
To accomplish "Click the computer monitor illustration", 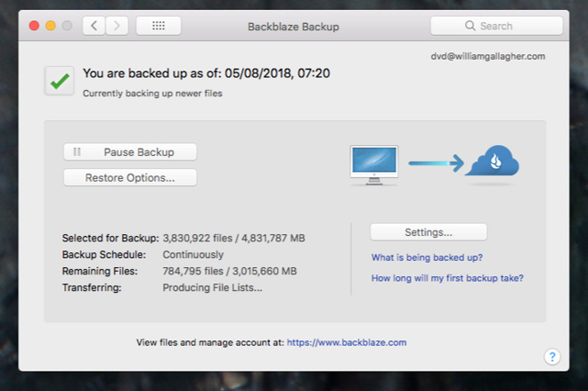I will 374,166.
